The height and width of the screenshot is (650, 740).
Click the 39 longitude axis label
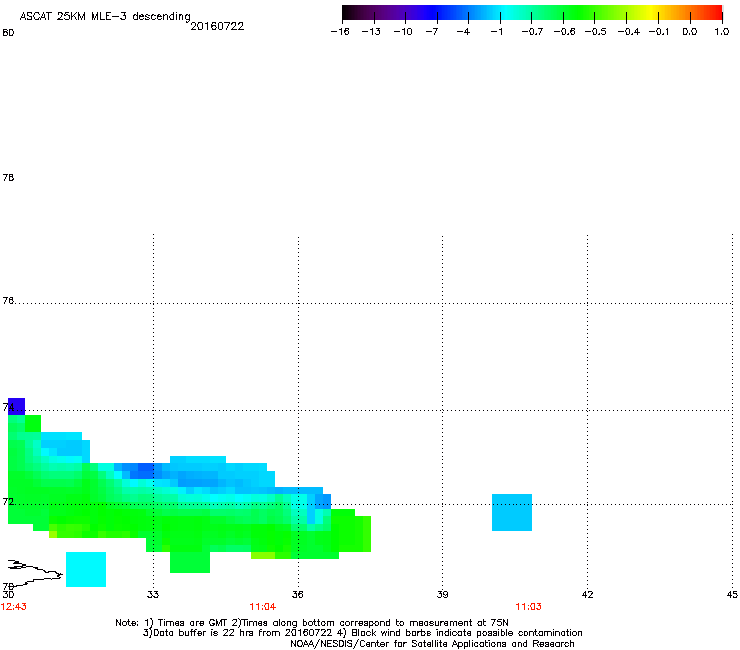click(x=442, y=594)
